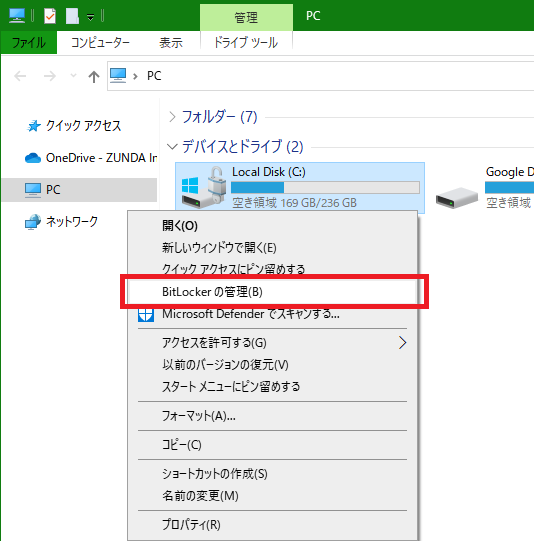Select BitLocker の管理(B)
Image resolution: width=534 pixels, height=541 pixels.
click(x=273, y=292)
